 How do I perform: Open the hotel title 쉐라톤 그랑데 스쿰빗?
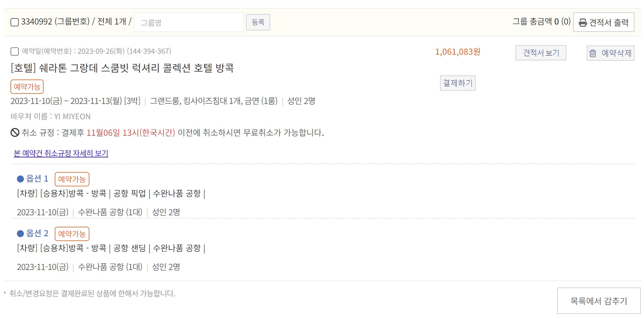pyautogui.click(x=122, y=68)
